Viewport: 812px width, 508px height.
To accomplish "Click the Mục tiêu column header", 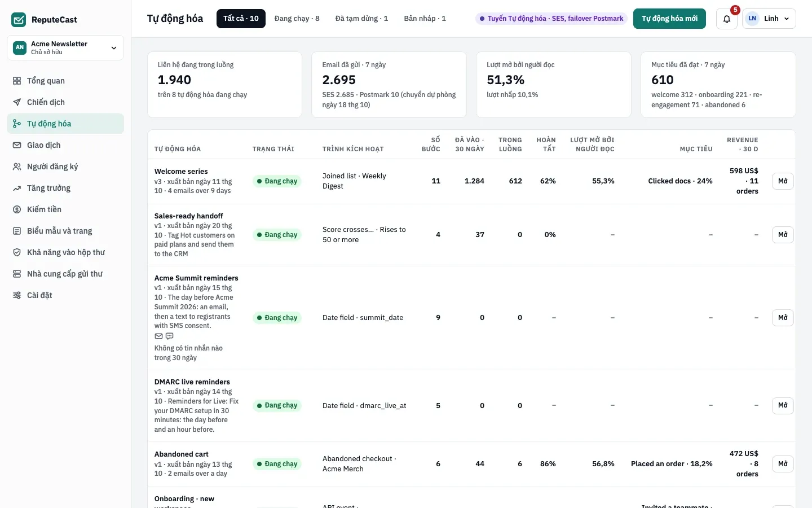I will 696,149.
